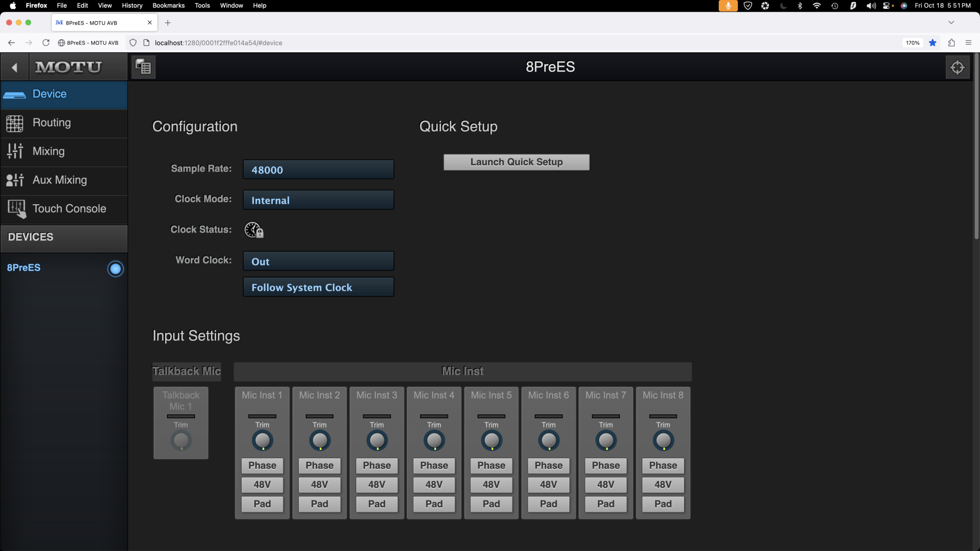
Task: Open the Device tab
Action: coord(64,94)
